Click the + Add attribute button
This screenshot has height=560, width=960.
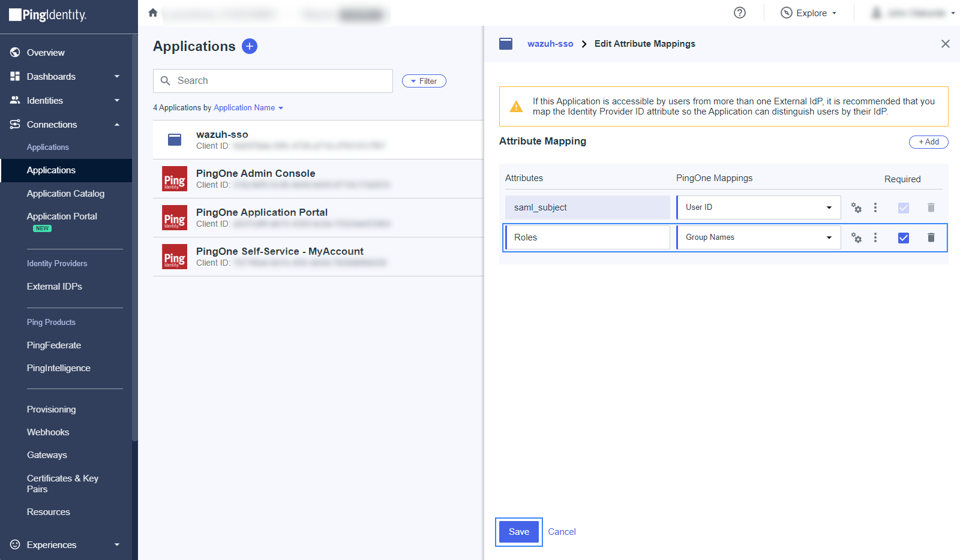click(x=928, y=142)
